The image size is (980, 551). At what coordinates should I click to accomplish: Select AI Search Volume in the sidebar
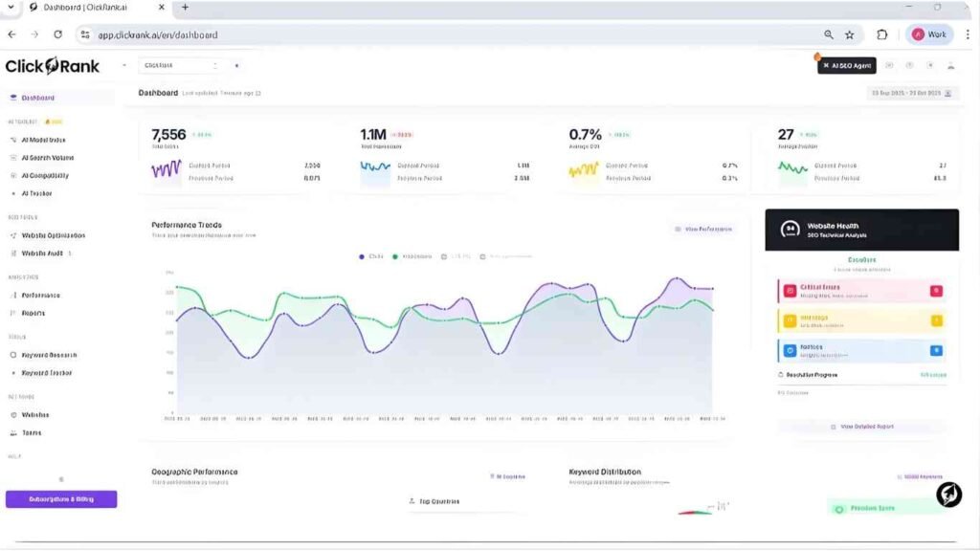(48, 157)
